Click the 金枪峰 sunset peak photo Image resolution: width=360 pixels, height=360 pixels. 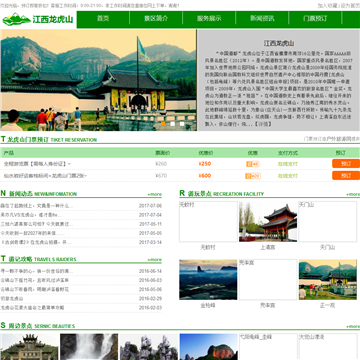point(208,280)
